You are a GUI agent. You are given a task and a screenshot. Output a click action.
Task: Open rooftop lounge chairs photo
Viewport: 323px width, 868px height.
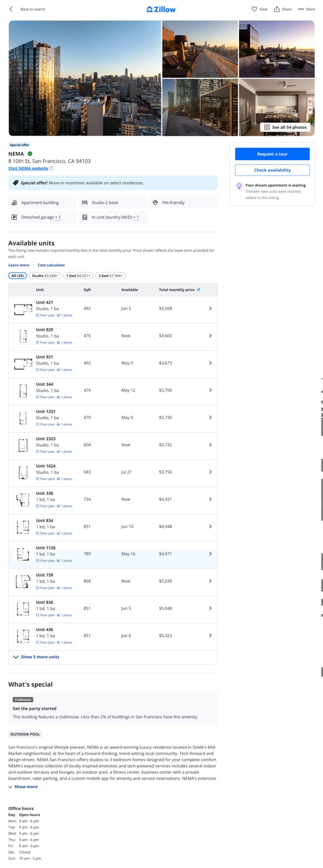coord(200,49)
